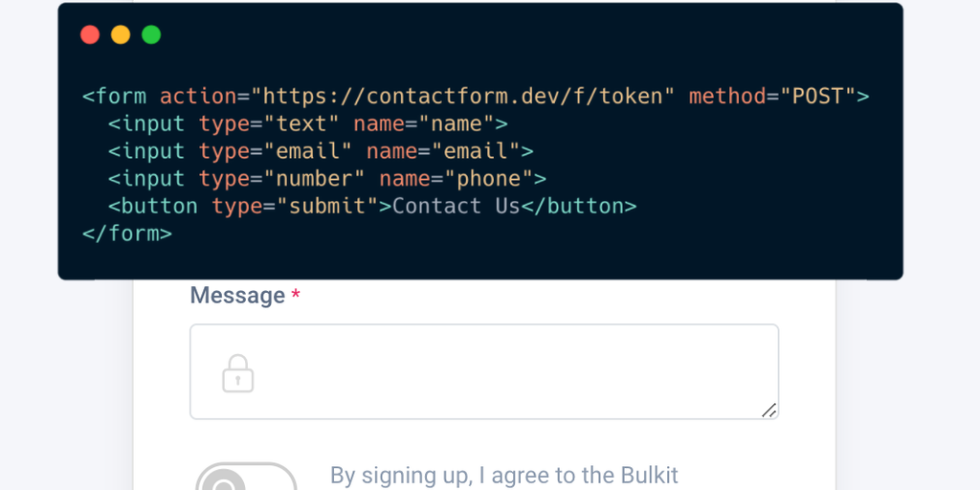The height and width of the screenshot is (490, 980).
Task: Click the name="phone" attribute in code
Action: point(457,179)
